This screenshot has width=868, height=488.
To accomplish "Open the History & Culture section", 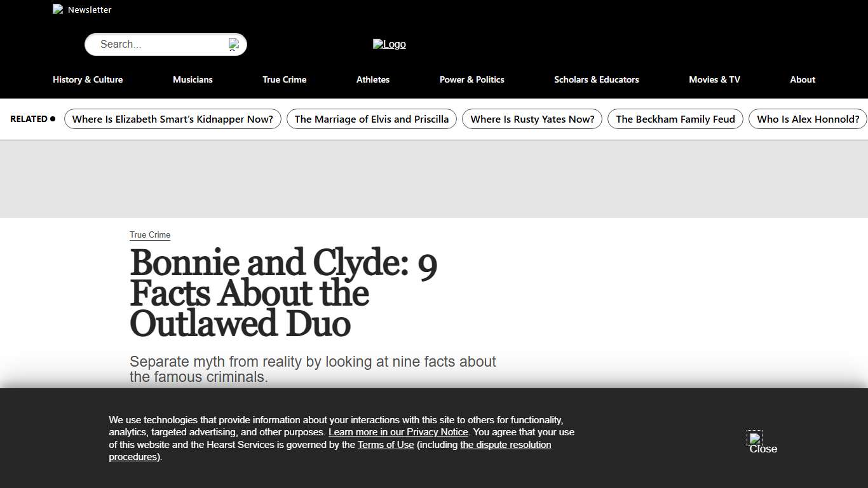I will tap(88, 79).
